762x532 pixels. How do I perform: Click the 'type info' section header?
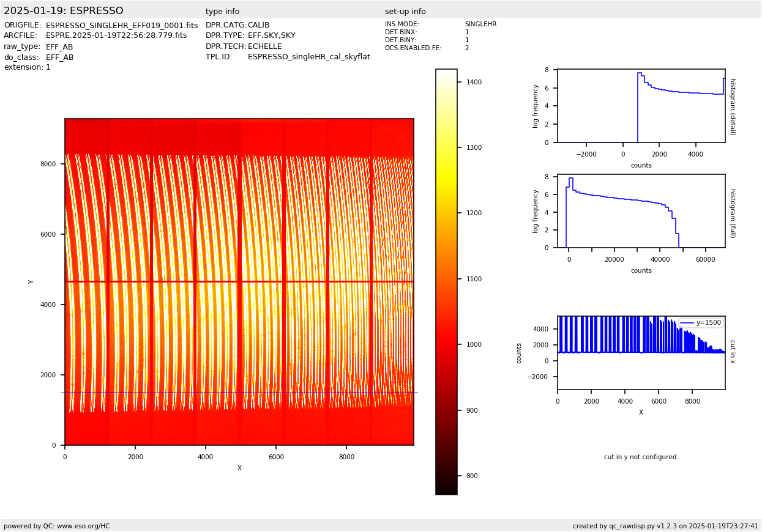point(222,12)
